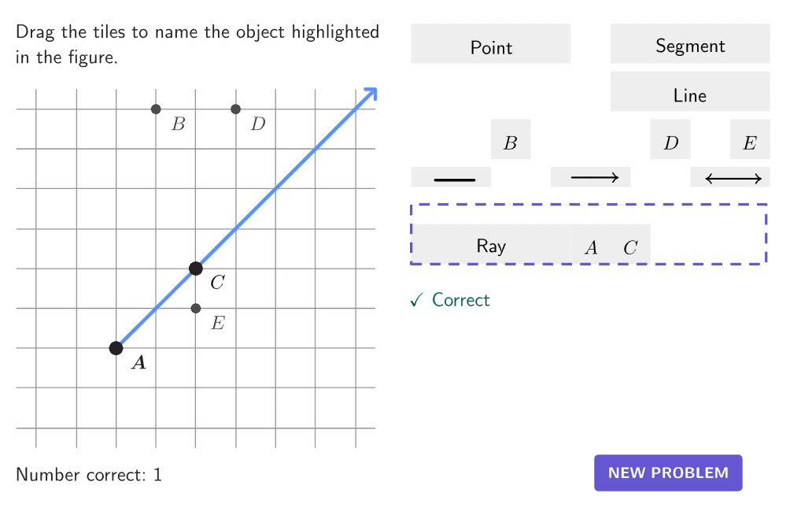The image size is (812, 508).
Task: Select the letter B tile
Action: click(x=511, y=139)
